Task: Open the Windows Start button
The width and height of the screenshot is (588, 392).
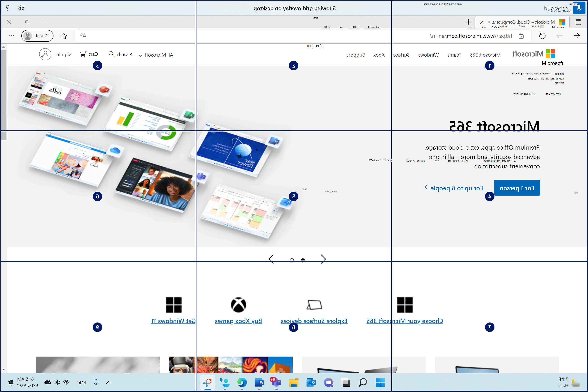Action: tap(380, 382)
